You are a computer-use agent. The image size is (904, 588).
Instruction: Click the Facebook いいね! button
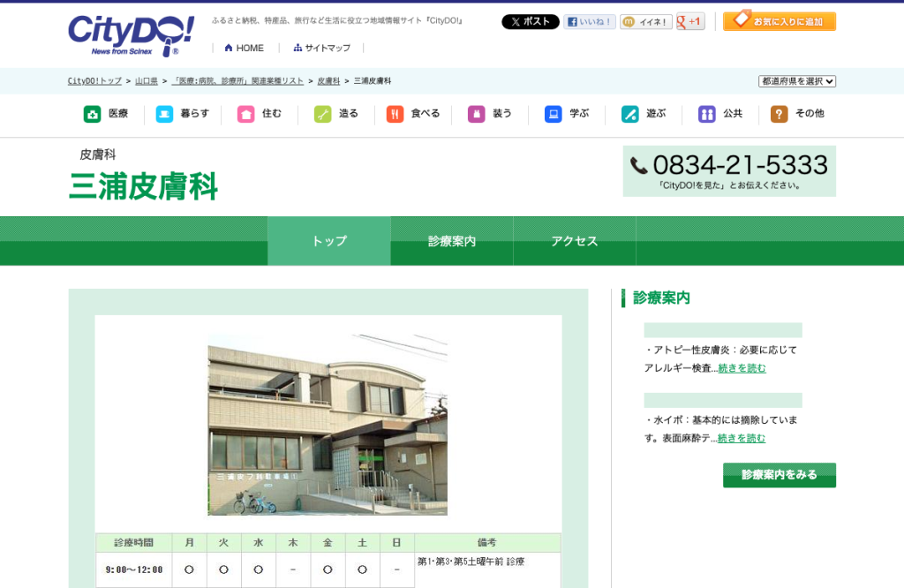(x=589, y=22)
